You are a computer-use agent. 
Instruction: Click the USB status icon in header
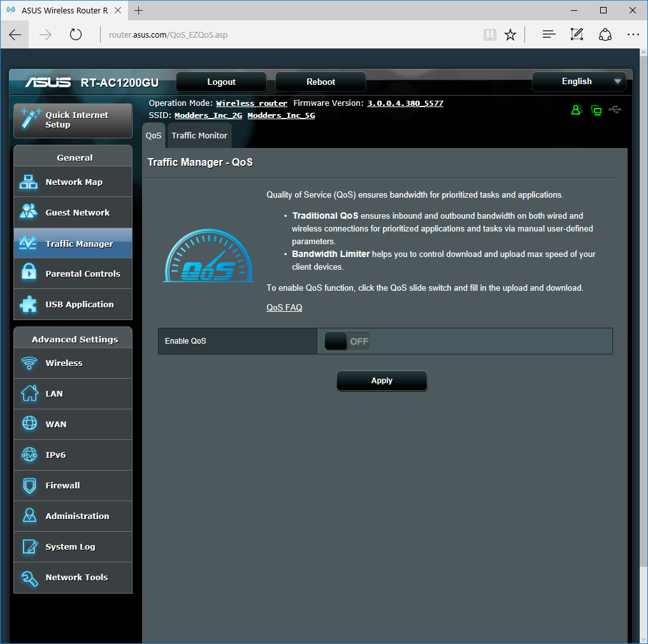615,110
